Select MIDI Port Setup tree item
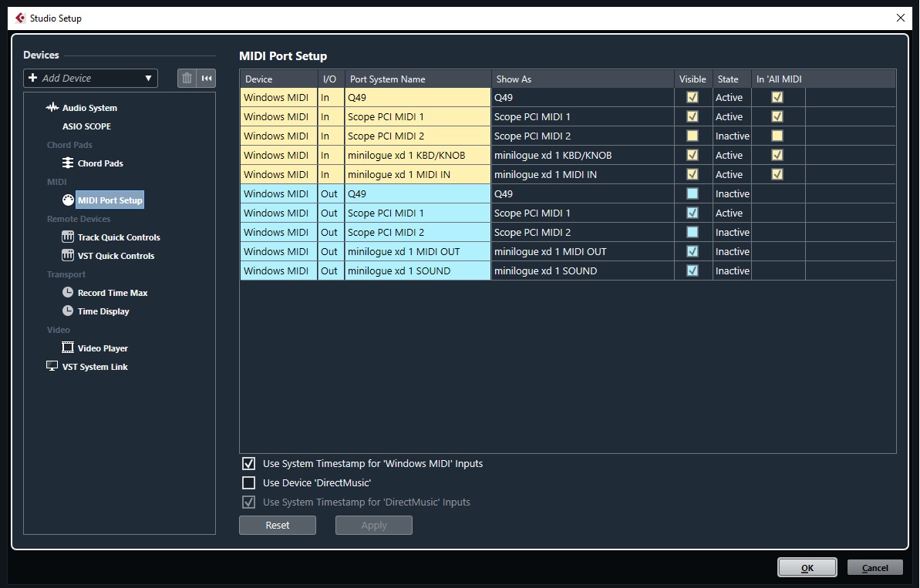 pyautogui.click(x=110, y=200)
